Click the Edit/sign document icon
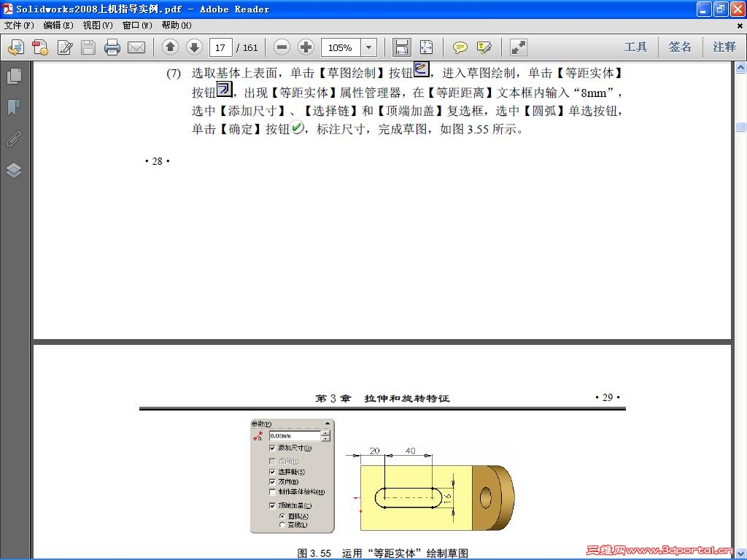The width and height of the screenshot is (747, 560). 65,47
